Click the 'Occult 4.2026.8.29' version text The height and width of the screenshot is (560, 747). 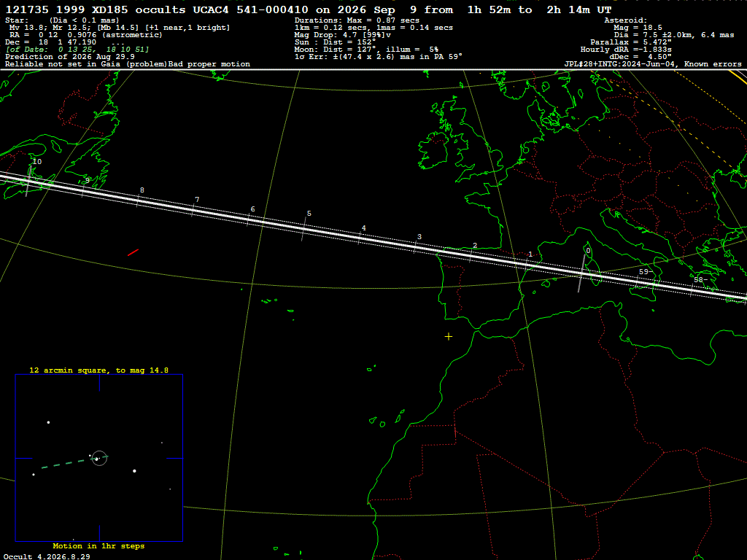coord(47,556)
